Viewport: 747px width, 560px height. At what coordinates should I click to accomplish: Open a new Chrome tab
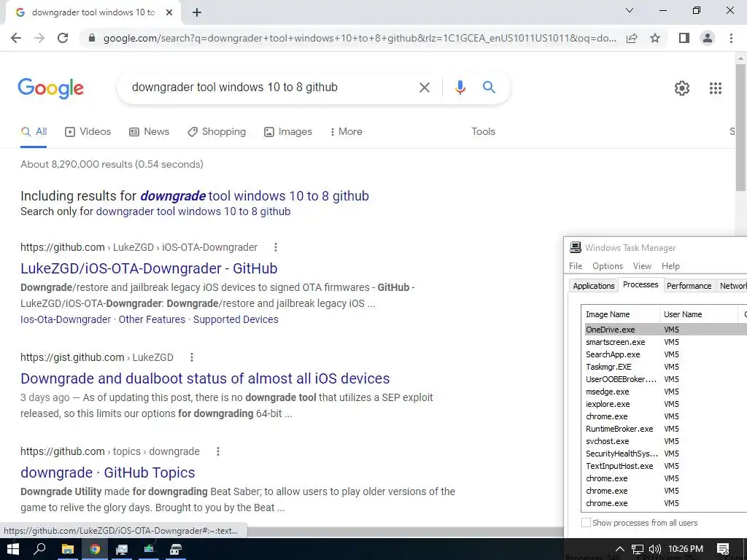pyautogui.click(x=197, y=13)
